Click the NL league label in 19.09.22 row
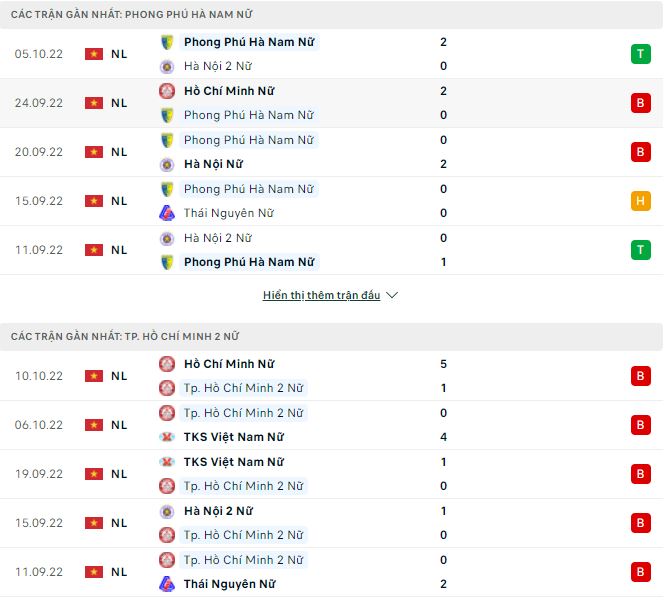The image size is (670, 600). [119, 474]
